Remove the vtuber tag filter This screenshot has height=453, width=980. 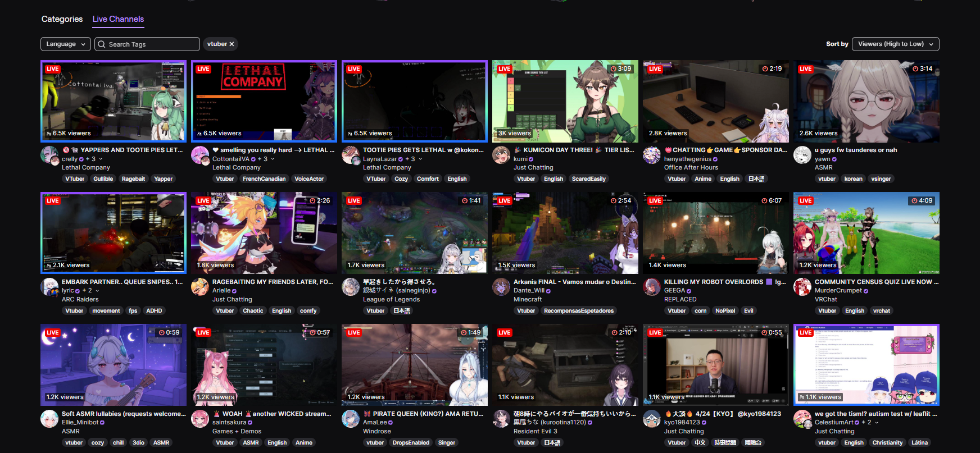(231, 44)
